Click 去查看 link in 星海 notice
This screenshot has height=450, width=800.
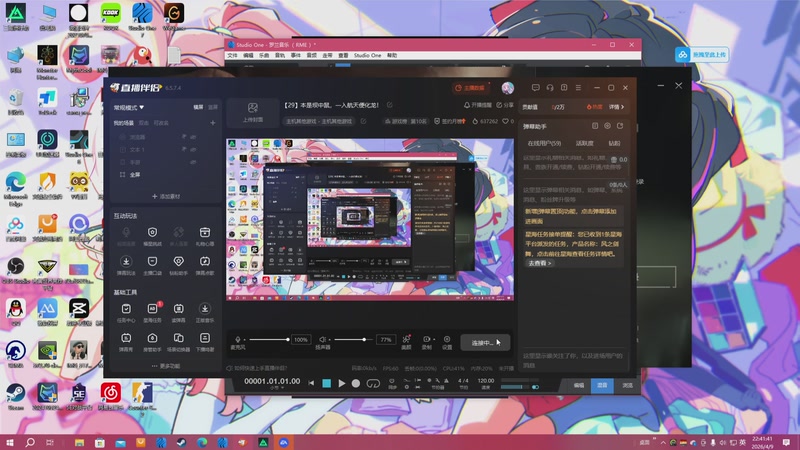[x=539, y=263]
